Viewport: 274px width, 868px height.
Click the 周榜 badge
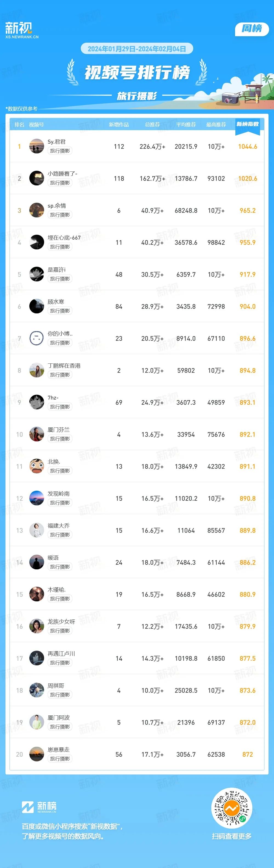252,29
